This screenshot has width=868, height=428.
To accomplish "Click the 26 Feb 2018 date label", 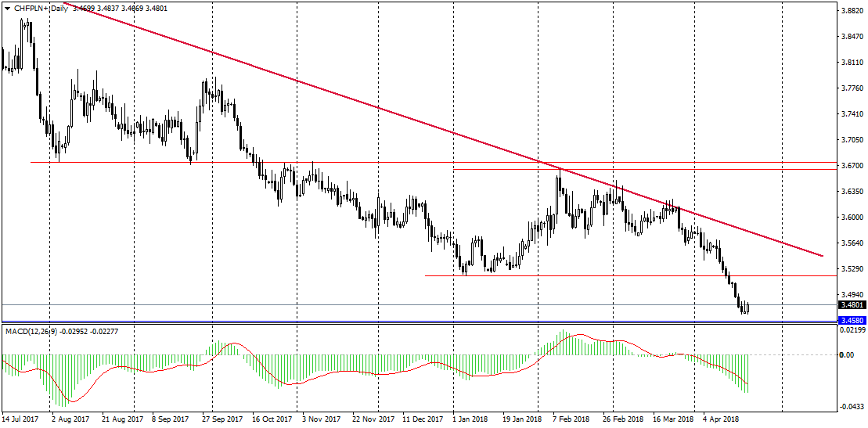I will pos(623,419).
